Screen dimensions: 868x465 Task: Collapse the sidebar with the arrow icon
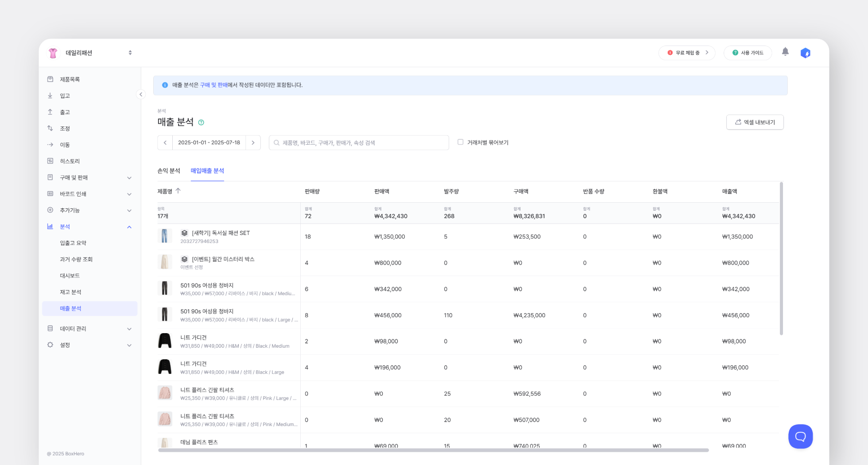(x=141, y=94)
